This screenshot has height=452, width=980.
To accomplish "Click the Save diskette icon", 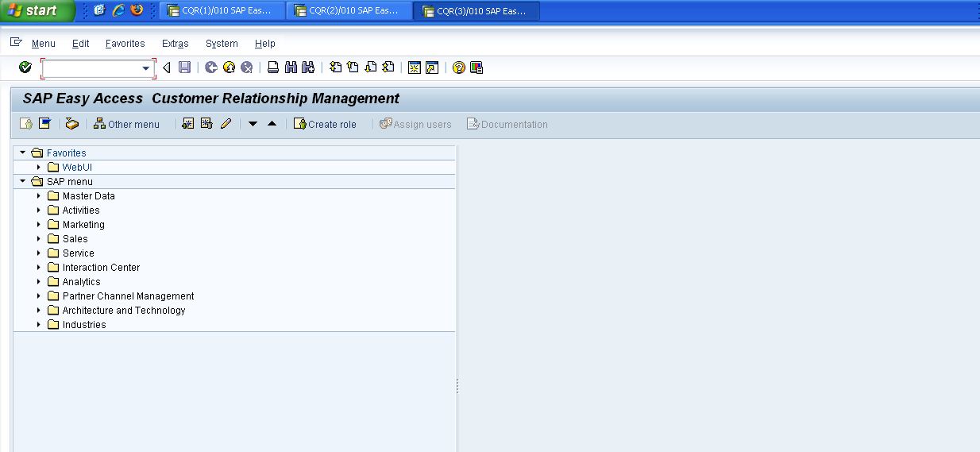I will coord(184,68).
